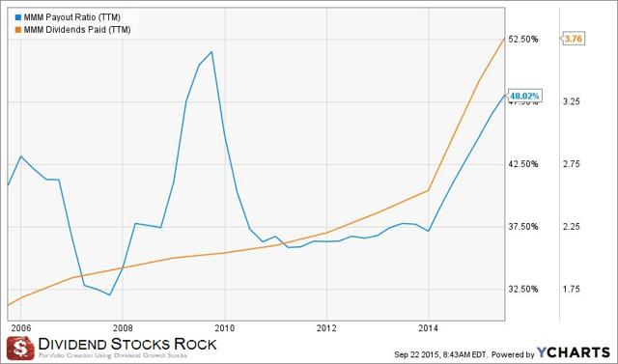The width and height of the screenshot is (618, 364).
Task: Click the red dollar-sign Dividend Stocks Rock logo icon
Action: coord(20,348)
